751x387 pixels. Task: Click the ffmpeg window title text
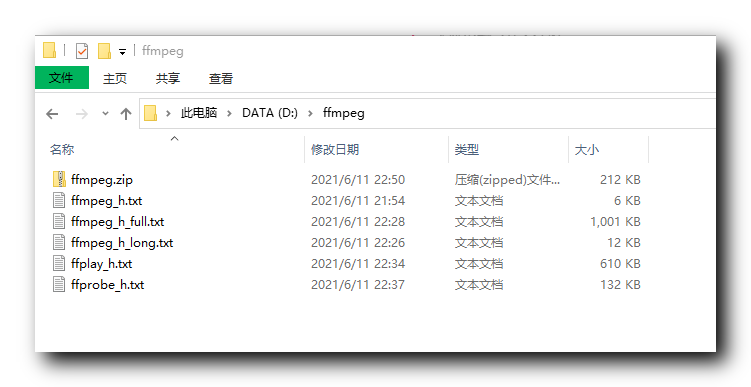coord(163,51)
